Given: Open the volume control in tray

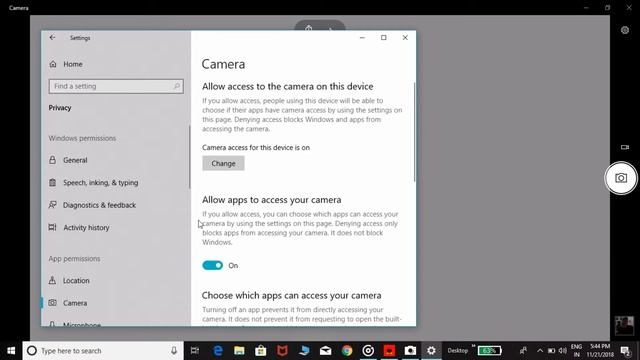Looking at the screenshot, I should (x=563, y=351).
